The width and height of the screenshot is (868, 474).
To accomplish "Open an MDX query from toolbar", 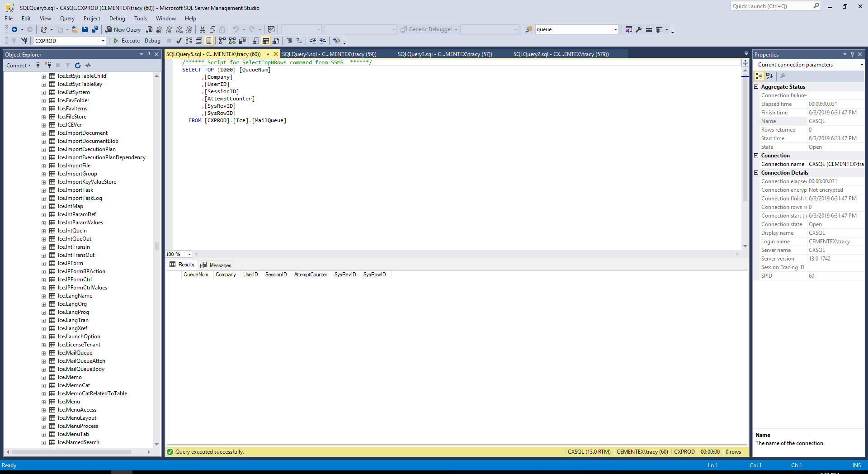I will pos(159,29).
